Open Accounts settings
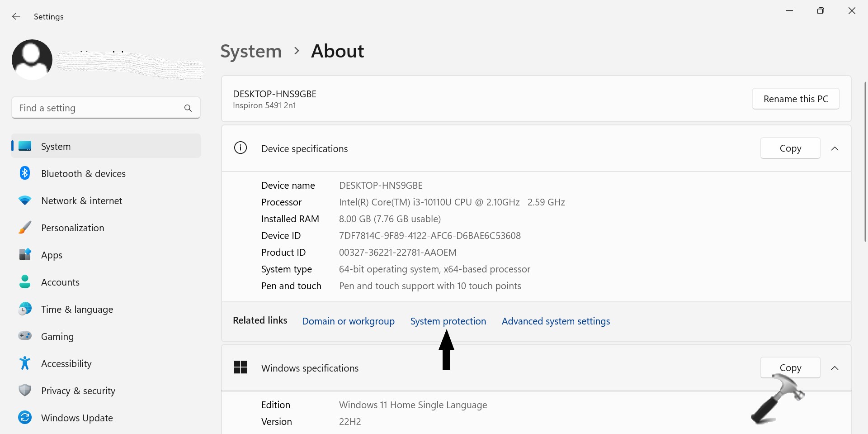 point(60,282)
